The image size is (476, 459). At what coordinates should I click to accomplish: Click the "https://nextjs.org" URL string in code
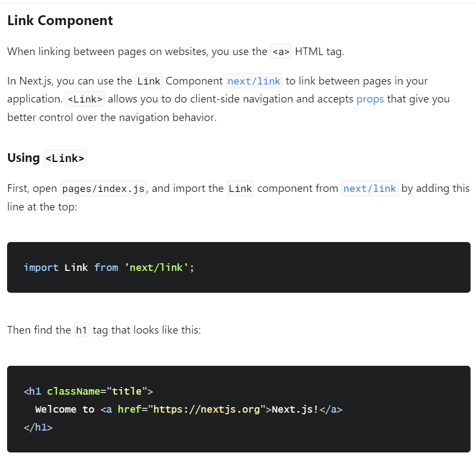207,409
